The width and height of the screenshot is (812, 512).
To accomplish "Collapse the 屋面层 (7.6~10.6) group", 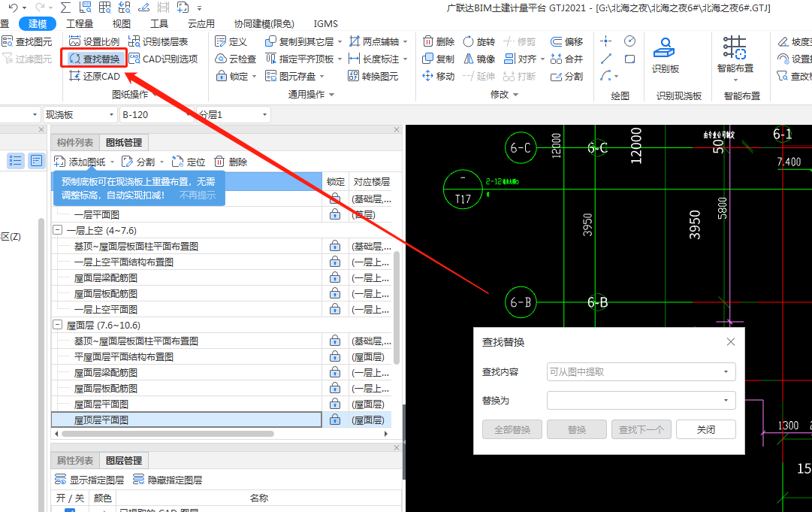I will [58, 324].
